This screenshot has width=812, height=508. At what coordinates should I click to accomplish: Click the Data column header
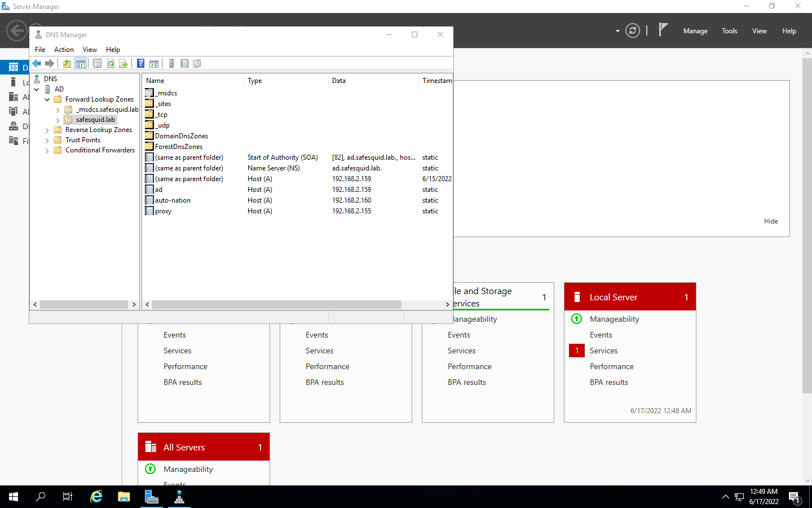pos(373,81)
